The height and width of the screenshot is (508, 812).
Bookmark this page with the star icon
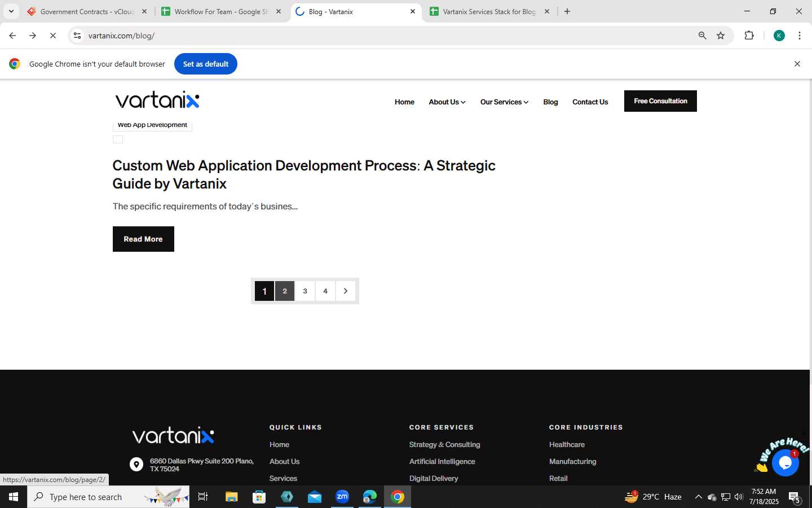[x=721, y=36]
